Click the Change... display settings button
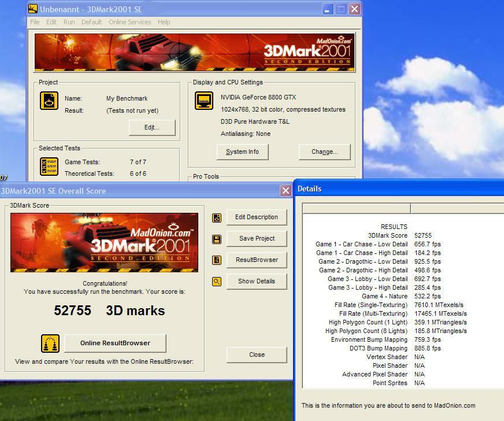This screenshot has width=504, height=421. click(x=325, y=152)
